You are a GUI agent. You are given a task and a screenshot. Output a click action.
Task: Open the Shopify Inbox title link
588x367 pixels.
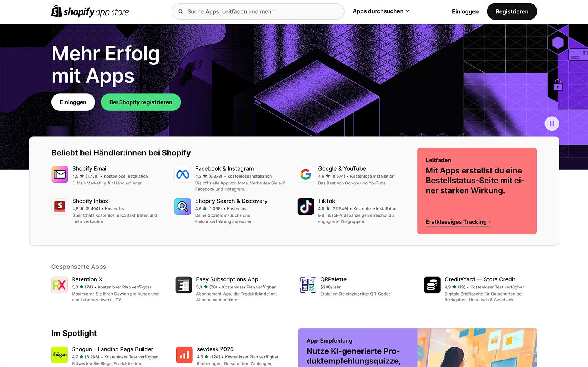click(90, 201)
